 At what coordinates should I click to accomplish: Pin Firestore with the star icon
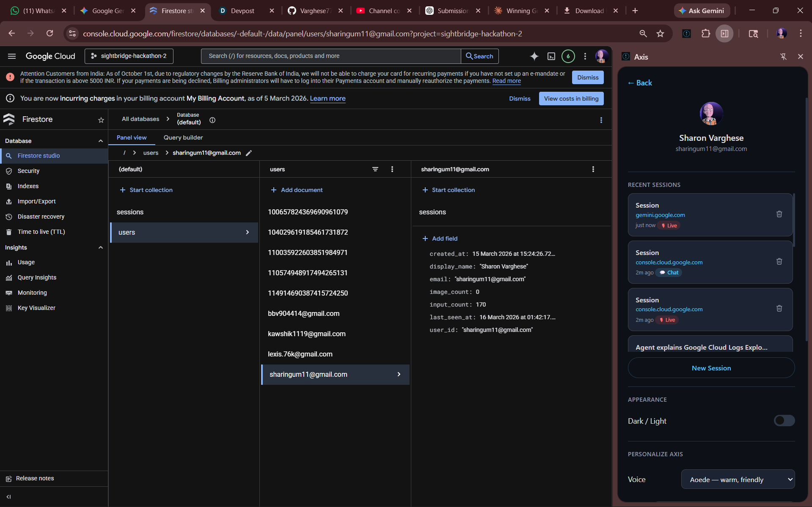click(101, 120)
